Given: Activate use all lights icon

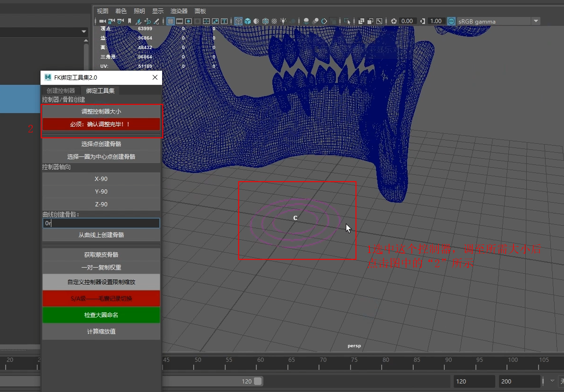Looking at the screenshot, I should [283, 21].
